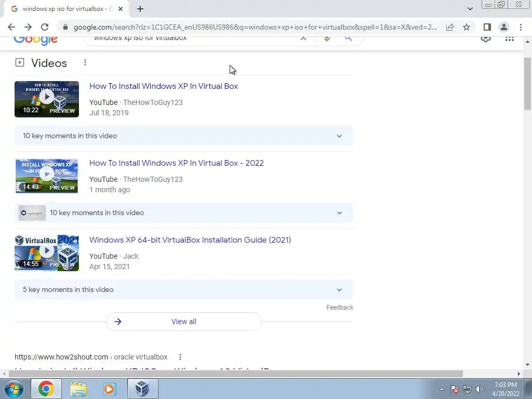This screenshot has height=399, width=532.
Task: Open the tab search dropdown arrow
Action: point(470,9)
